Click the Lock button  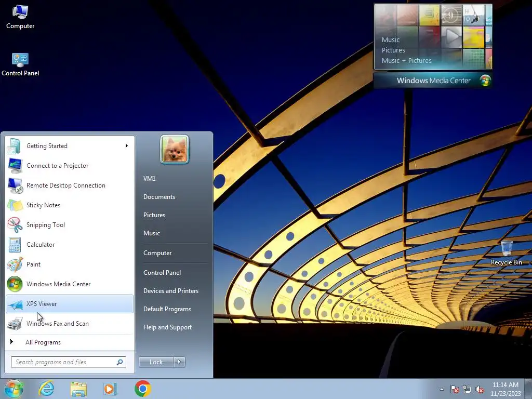coord(156,362)
